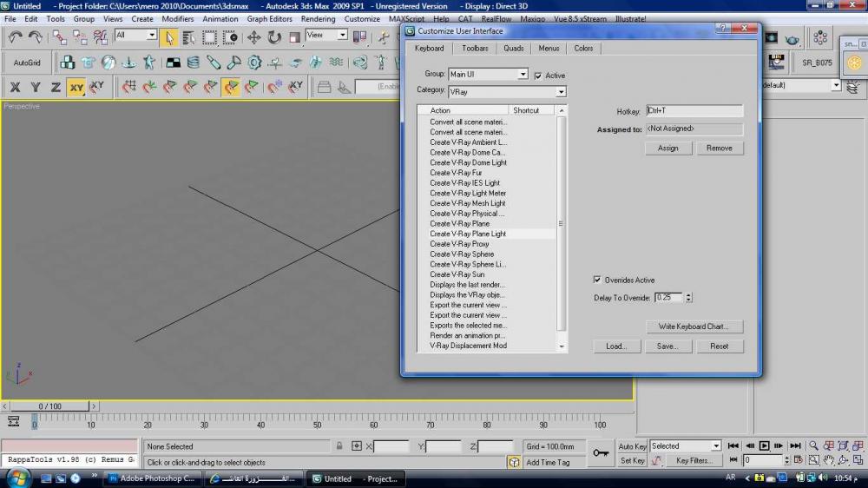Viewport: 868px width, 488px height.
Task: Open the Group dropdown showing Main UI
Action: tap(488, 75)
